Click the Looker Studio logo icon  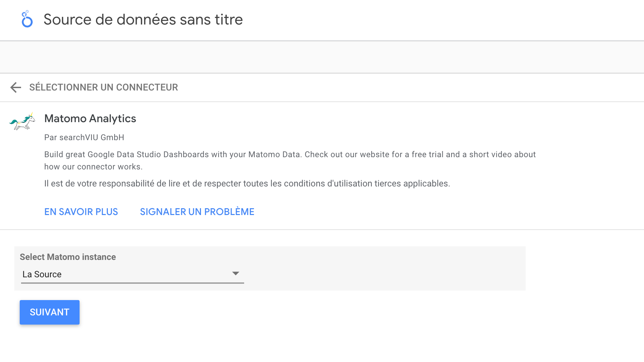pyautogui.click(x=27, y=19)
